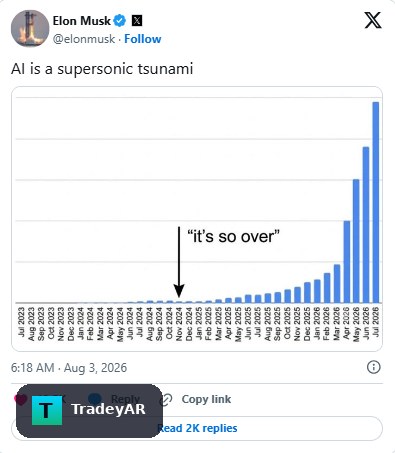Open the Elon Musk display name
This screenshot has height=453, width=395.
point(81,21)
